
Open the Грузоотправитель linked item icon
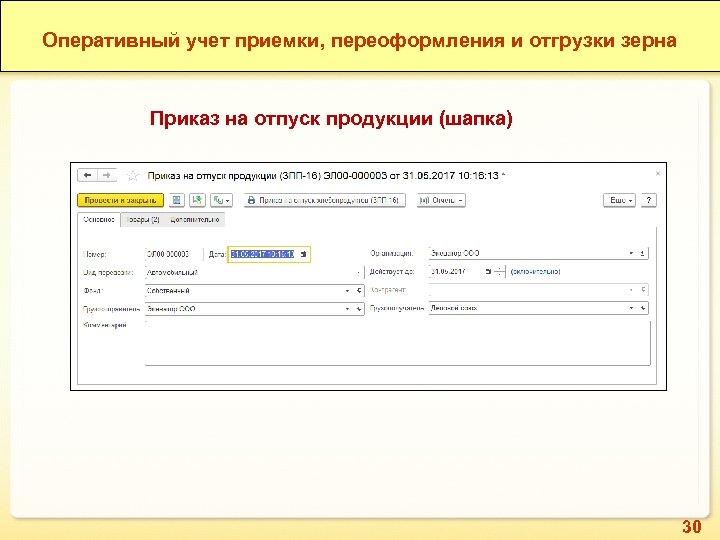tap(359, 309)
